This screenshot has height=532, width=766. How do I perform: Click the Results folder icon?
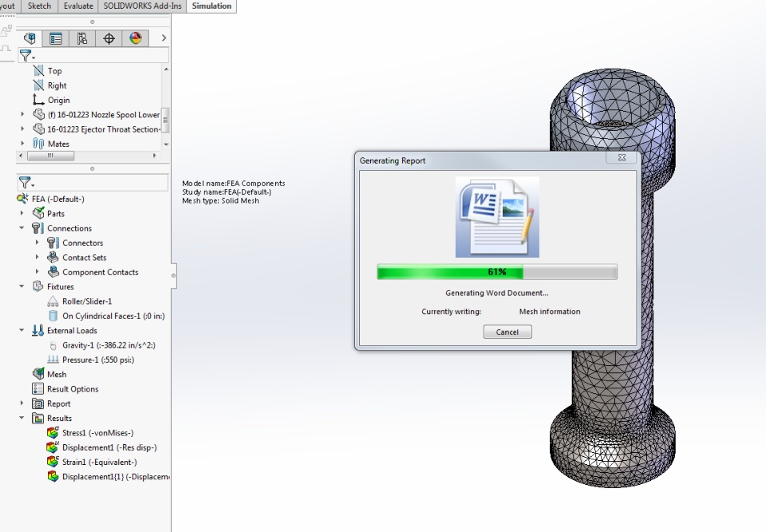click(38, 418)
